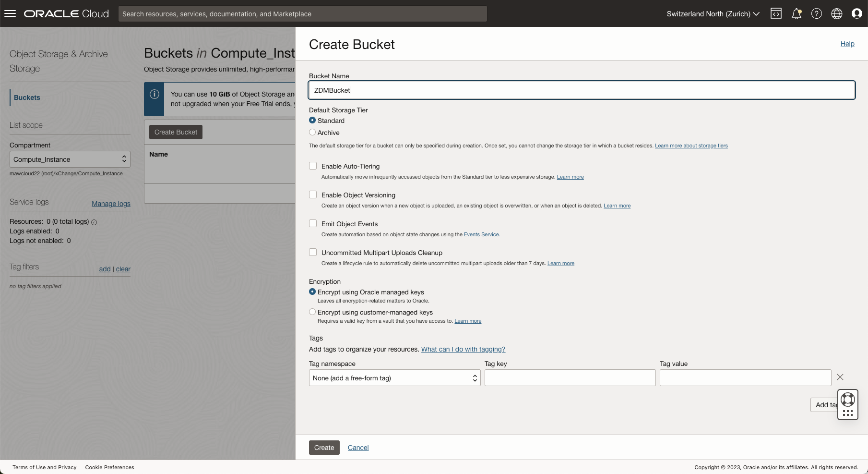Image resolution: width=868 pixels, height=474 pixels.
Task: Select Buckets in the sidebar
Action: [27, 97]
